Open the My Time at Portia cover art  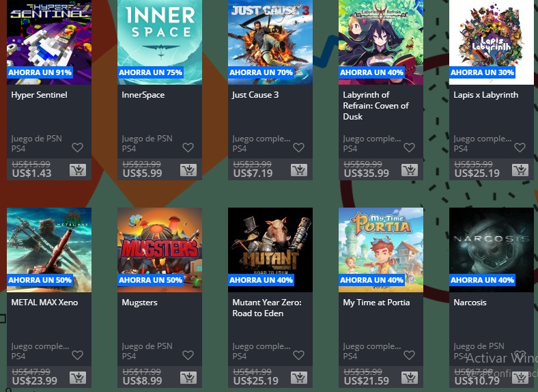381,250
